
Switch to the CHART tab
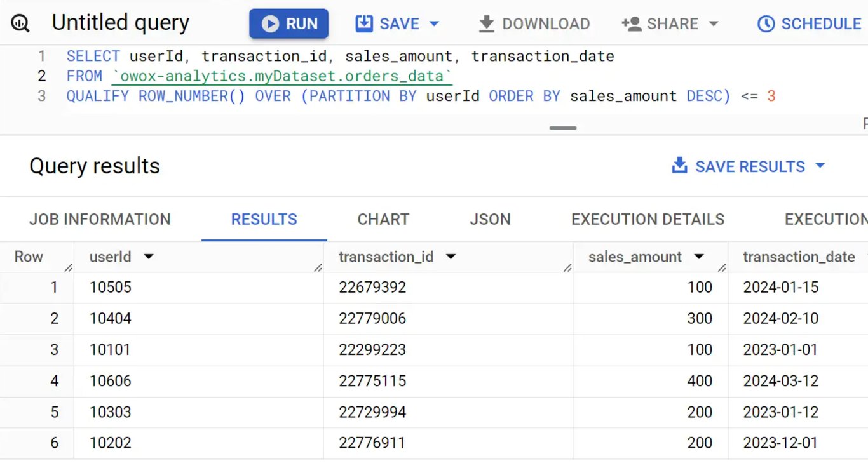coord(383,219)
